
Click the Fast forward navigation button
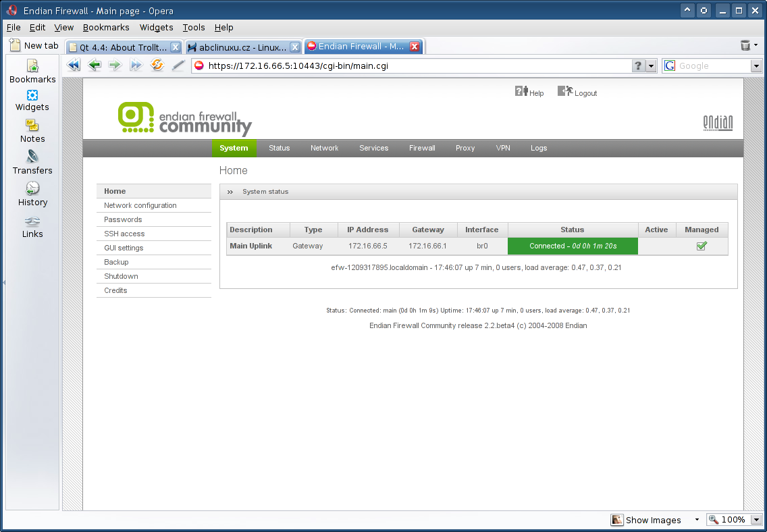click(136, 65)
